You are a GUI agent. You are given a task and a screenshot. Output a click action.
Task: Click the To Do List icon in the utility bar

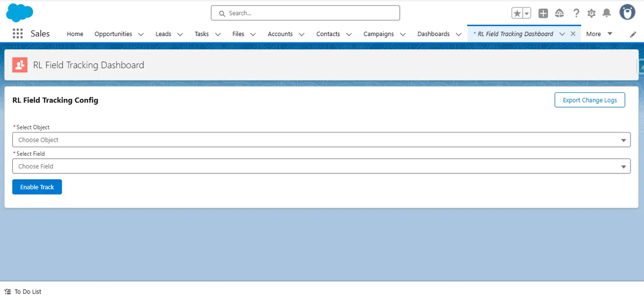click(8, 291)
